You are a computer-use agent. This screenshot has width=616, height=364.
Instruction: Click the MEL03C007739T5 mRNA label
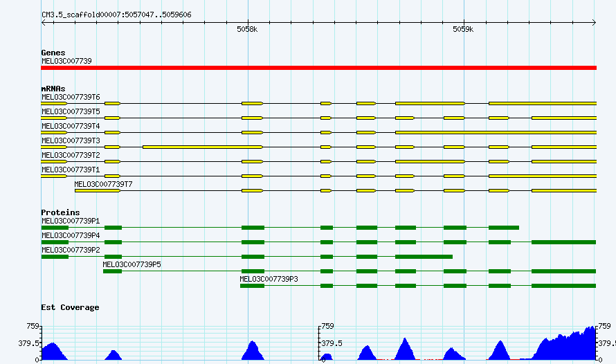(71, 111)
